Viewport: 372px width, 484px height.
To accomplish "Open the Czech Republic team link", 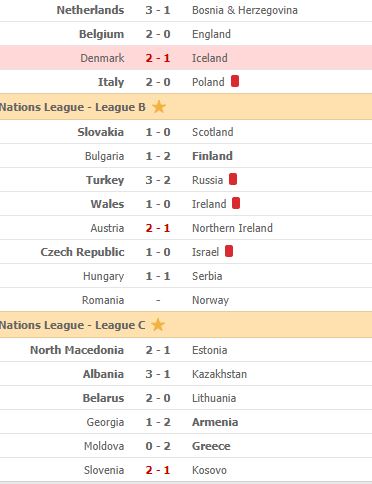I will 82,252.
